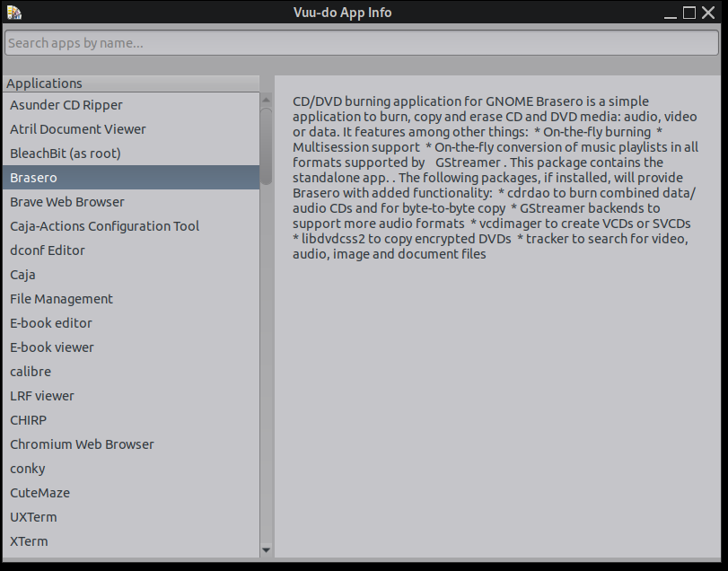The width and height of the screenshot is (728, 571).
Task: Maximize the Vuu-do App Info window
Action: [689, 13]
